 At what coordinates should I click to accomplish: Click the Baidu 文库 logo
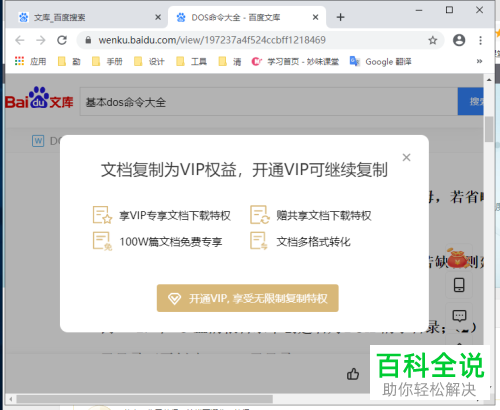point(39,98)
